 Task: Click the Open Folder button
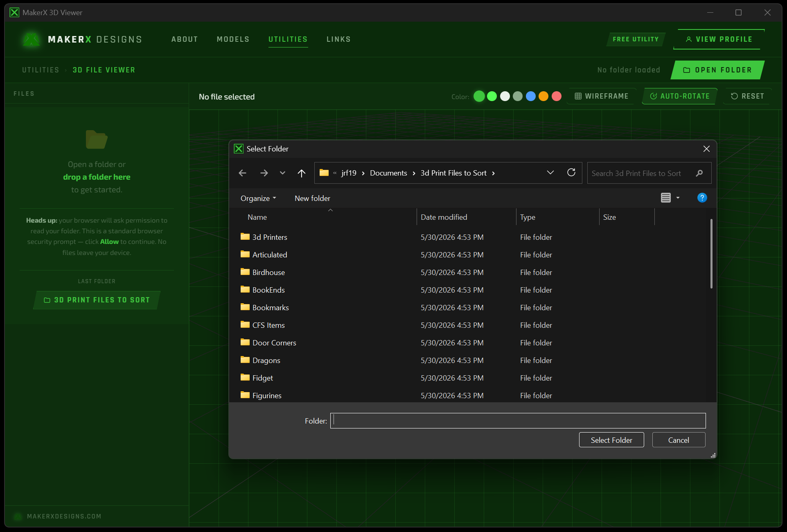point(718,70)
